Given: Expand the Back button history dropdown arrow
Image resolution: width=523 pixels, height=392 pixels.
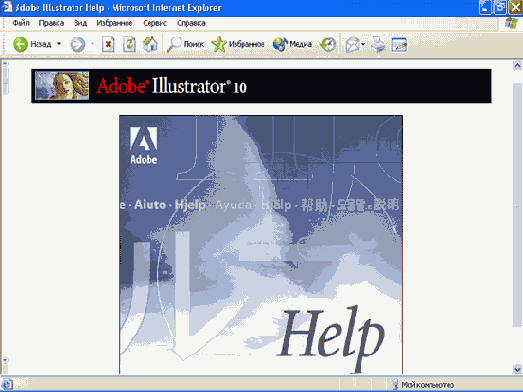Looking at the screenshot, I should click(59, 44).
